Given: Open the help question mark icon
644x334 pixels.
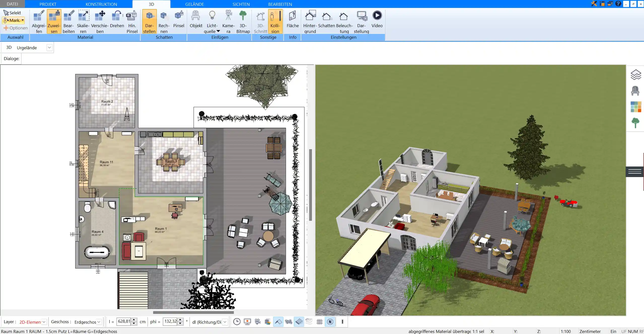Looking at the screenshot, I should tap(618, 4).
